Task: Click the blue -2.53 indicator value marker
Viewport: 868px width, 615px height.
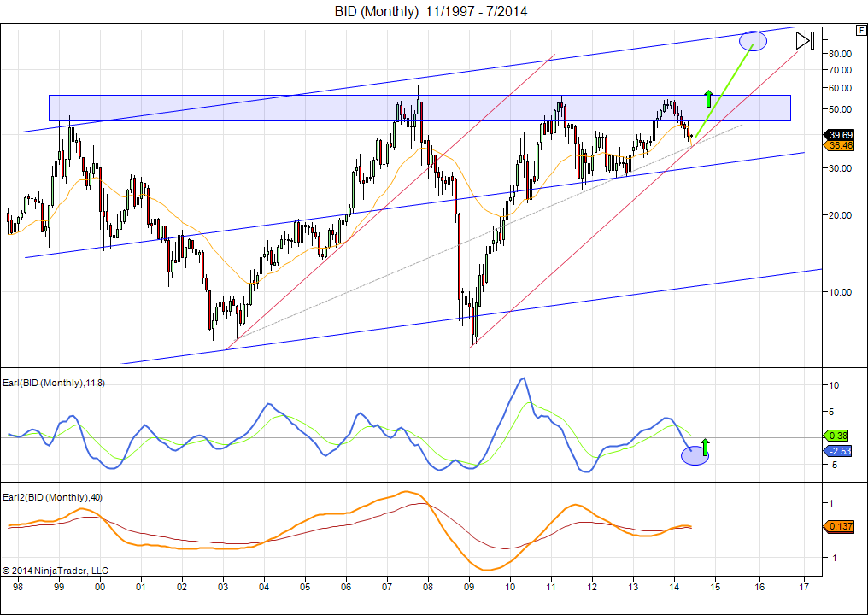Action: coord(838,450)
